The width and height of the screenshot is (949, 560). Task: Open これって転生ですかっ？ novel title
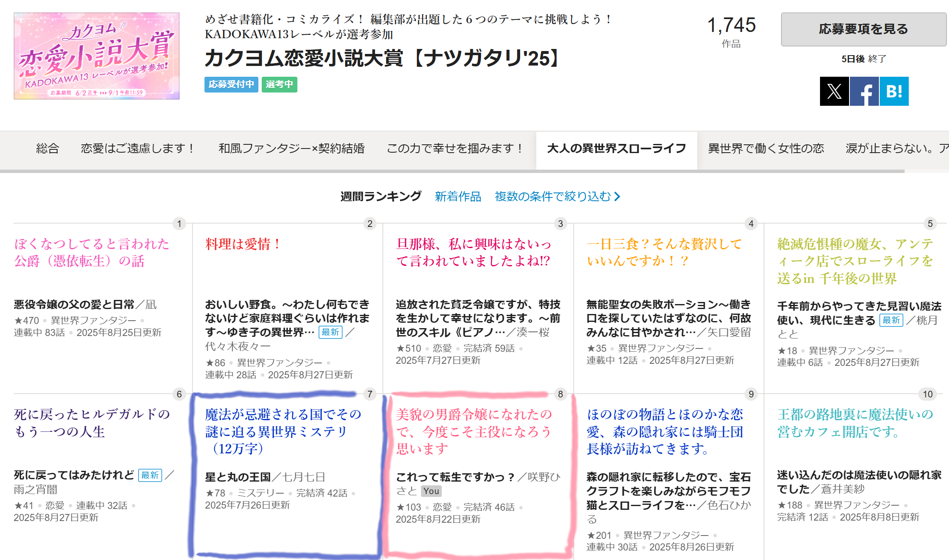455,477
